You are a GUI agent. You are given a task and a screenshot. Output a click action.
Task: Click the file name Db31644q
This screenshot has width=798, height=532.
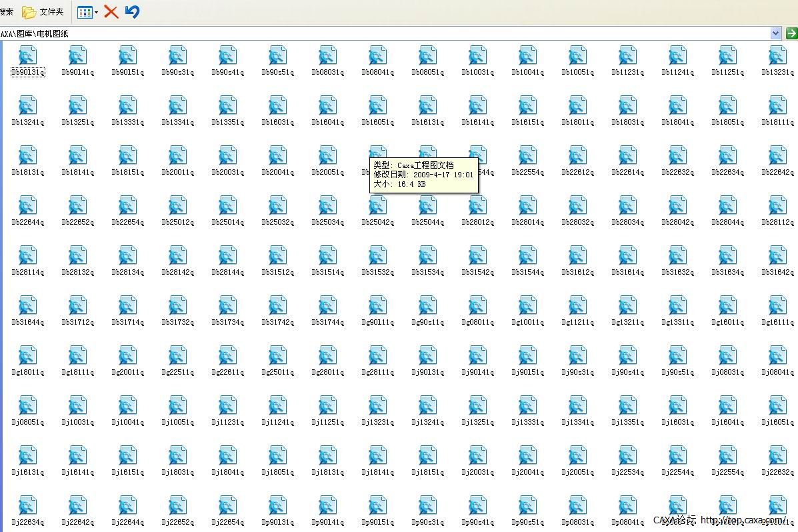coord(27,322)
